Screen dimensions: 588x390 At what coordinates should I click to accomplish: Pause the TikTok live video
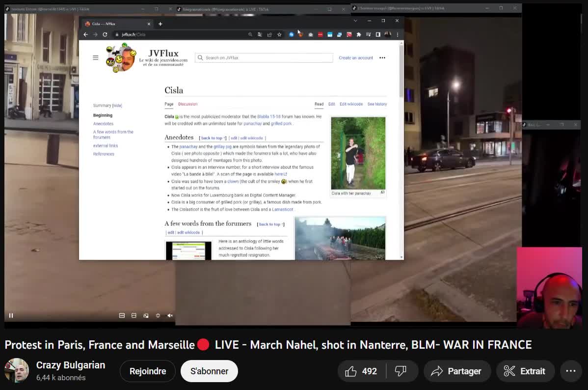tap(11, 315)
